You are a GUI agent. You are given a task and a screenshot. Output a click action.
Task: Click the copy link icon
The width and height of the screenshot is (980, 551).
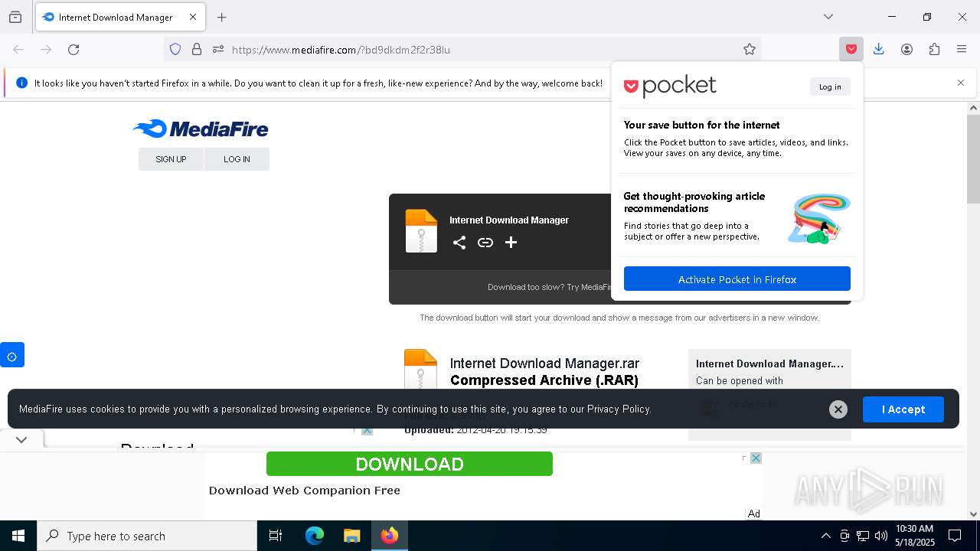pos(485,243)
